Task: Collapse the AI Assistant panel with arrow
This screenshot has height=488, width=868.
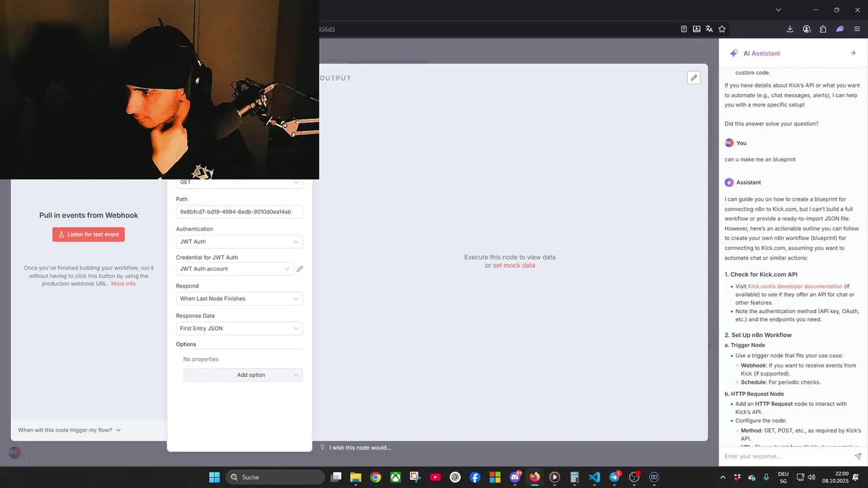Action: click(x=853, y=53)
